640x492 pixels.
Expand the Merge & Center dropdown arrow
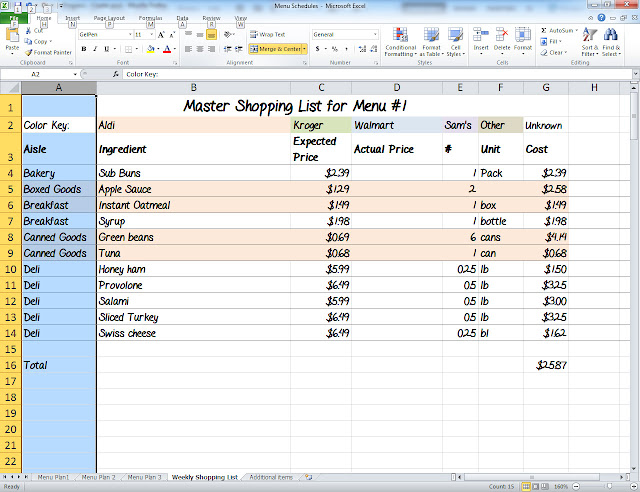tap(304, 49)
